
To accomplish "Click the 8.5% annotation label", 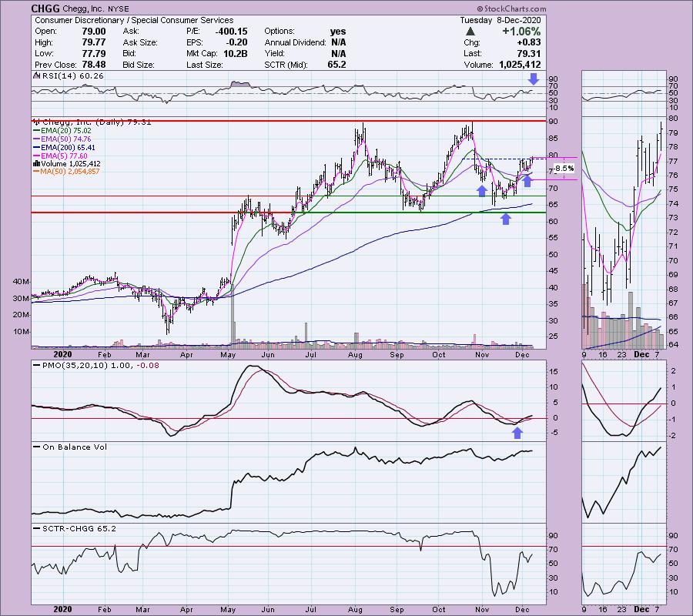I will pyautogui.click(x=564, y=169).
